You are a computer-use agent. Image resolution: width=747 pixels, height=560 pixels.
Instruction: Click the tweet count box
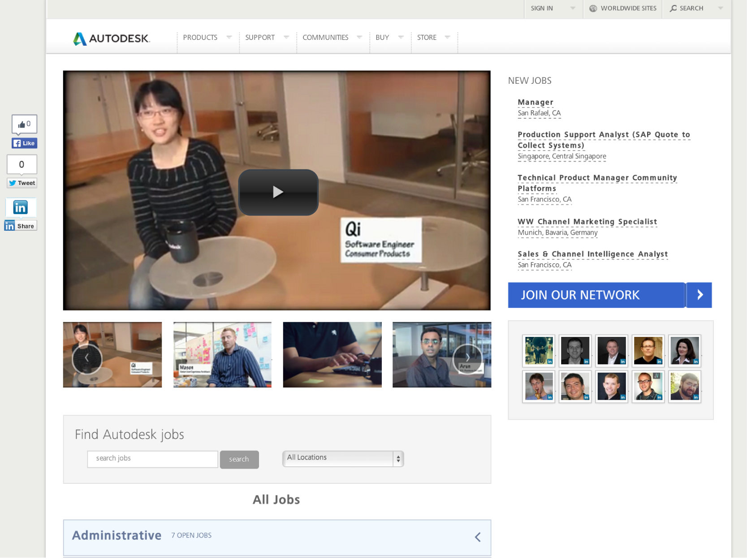pos(22,164)
